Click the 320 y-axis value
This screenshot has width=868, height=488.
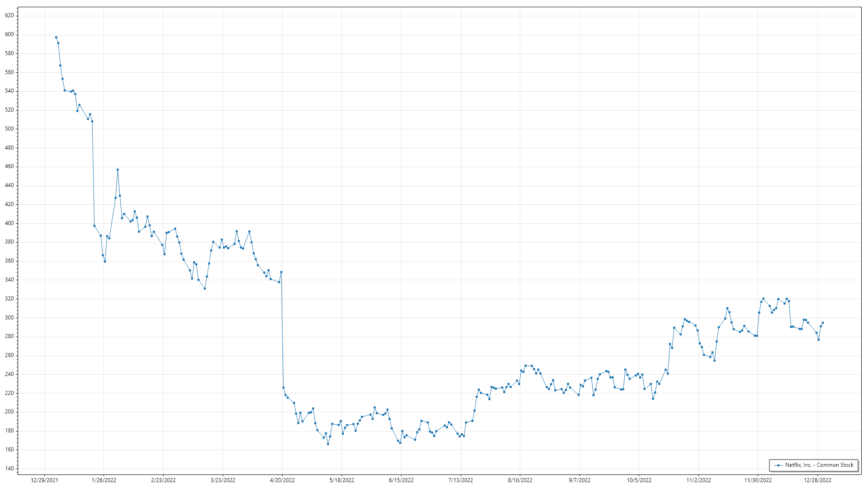coord(9,299)
